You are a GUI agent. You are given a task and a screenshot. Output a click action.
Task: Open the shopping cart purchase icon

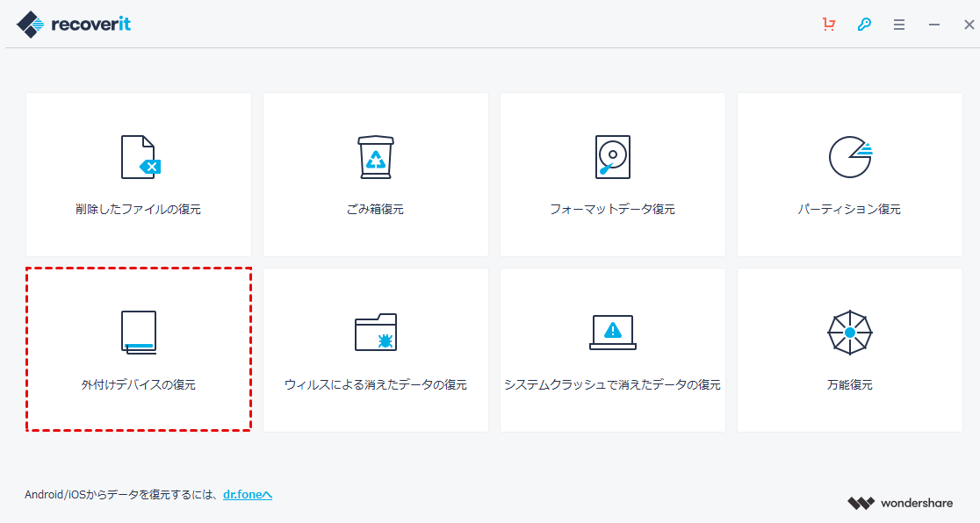tap(829, 25)
